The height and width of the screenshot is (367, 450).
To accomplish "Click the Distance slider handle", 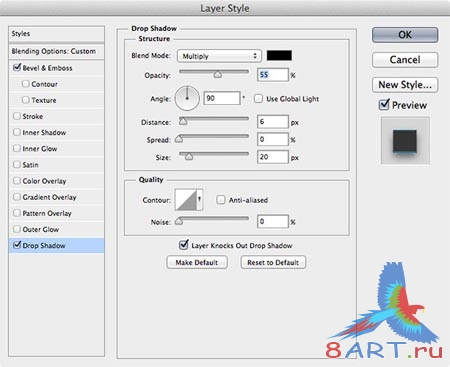I will pyautogui.click(x=183, y=121).
